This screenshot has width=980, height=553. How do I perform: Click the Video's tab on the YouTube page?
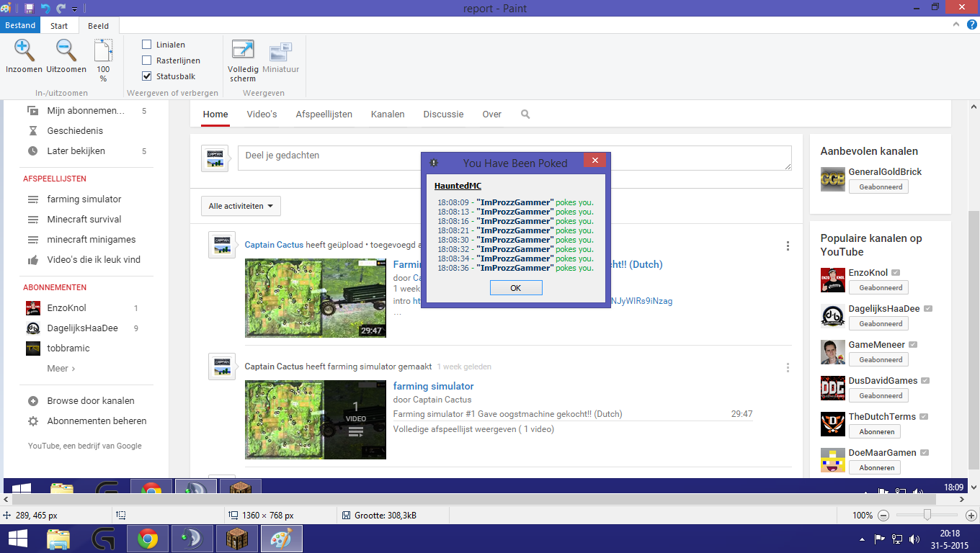[x=262, y=114]
